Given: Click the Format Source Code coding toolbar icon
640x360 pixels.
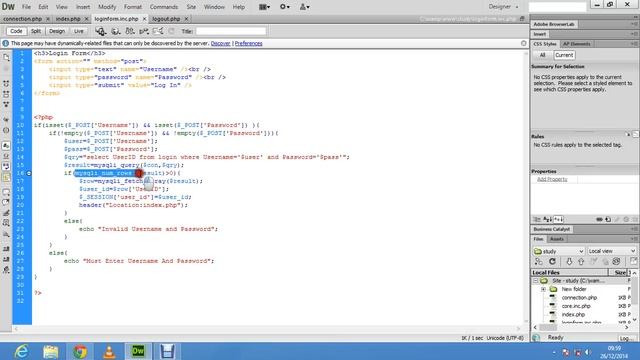Looking at the screenshot, I should coord(6,270).
